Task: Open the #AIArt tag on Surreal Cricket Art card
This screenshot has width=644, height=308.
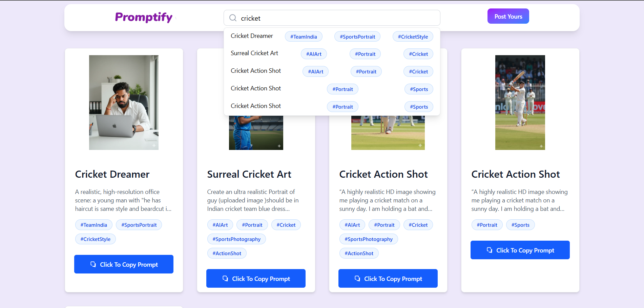Action: [220, 225]
